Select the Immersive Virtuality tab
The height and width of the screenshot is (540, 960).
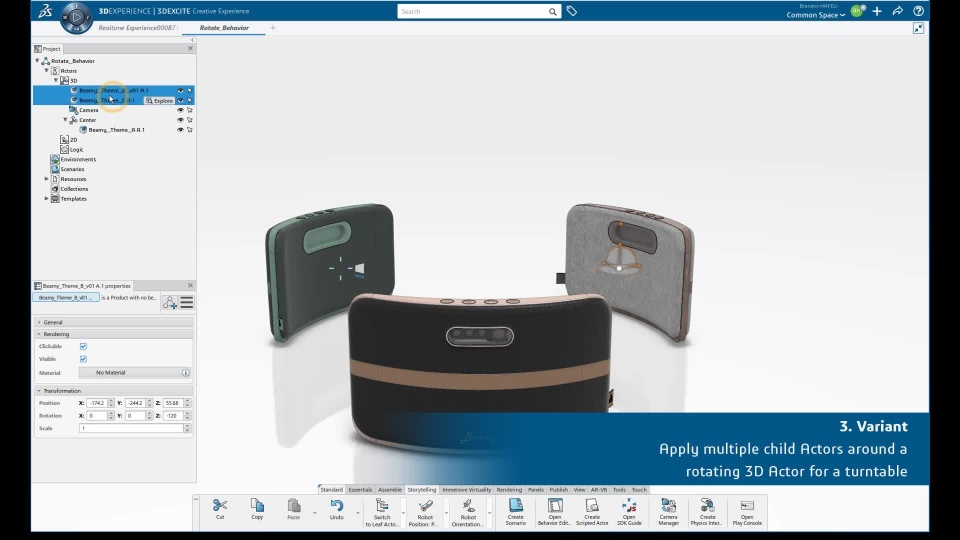pyautogui.click(x=467, y=490)
